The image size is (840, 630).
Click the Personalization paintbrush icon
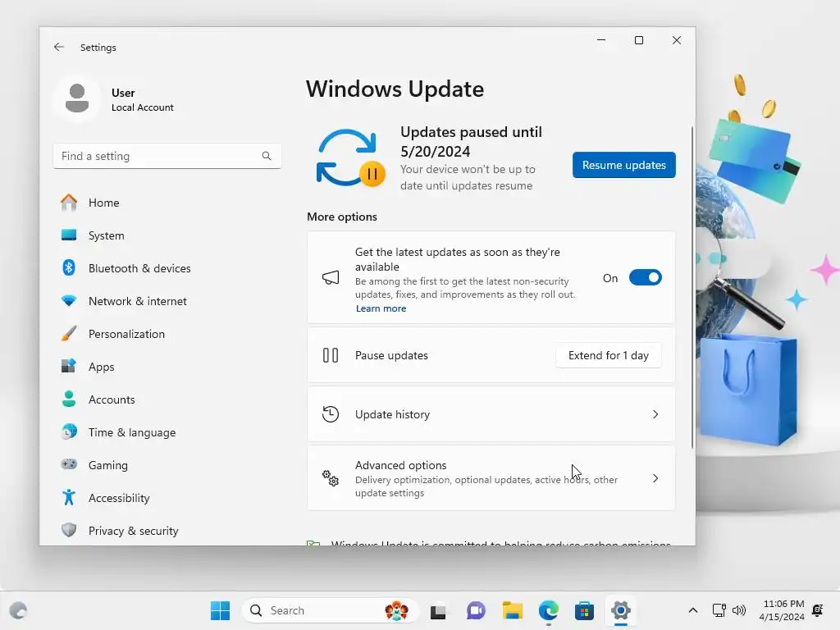point(69,333)
